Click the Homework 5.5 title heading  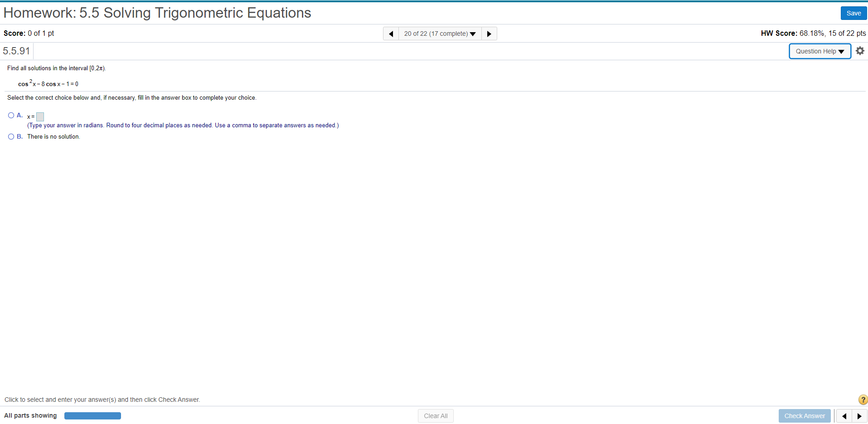point(157,13)
